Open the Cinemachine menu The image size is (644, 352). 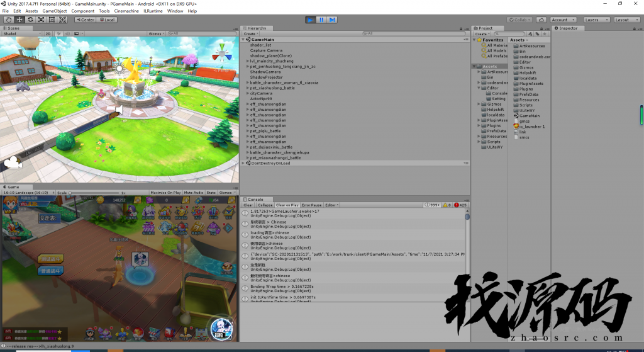(126, 11)
